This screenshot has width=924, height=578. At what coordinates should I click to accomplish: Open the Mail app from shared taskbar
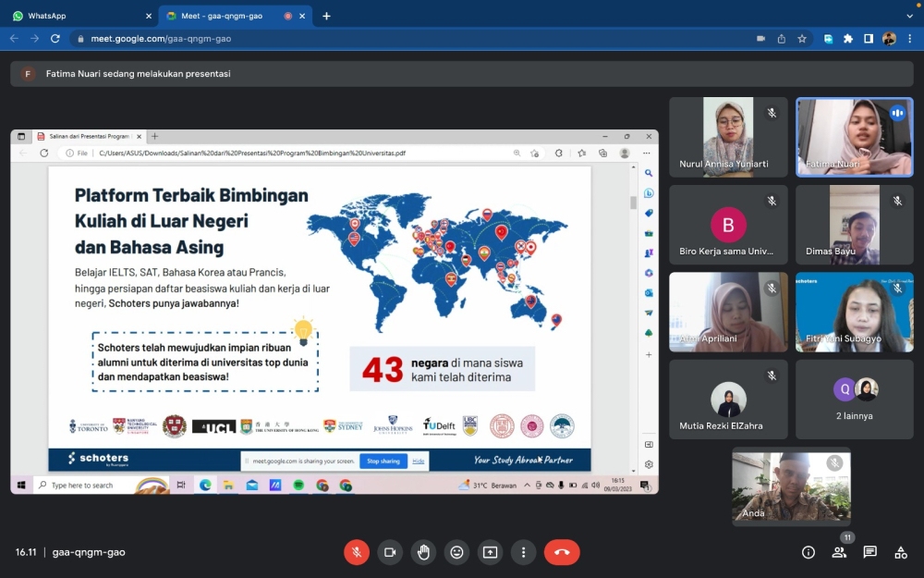coord(251,485)
